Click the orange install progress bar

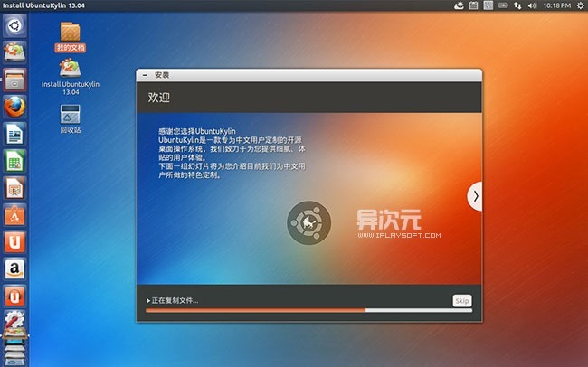point(309,310)
